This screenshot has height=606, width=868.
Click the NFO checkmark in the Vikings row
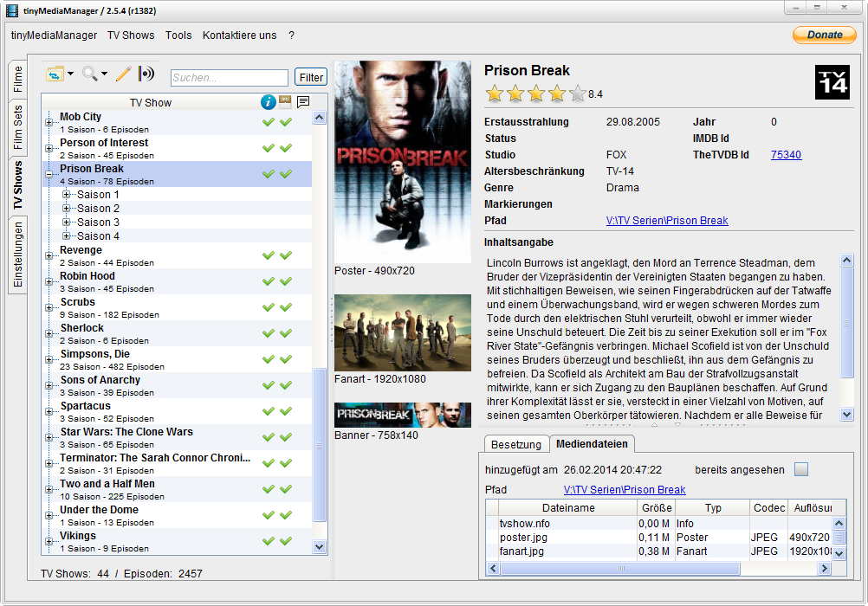coord(269,542)
